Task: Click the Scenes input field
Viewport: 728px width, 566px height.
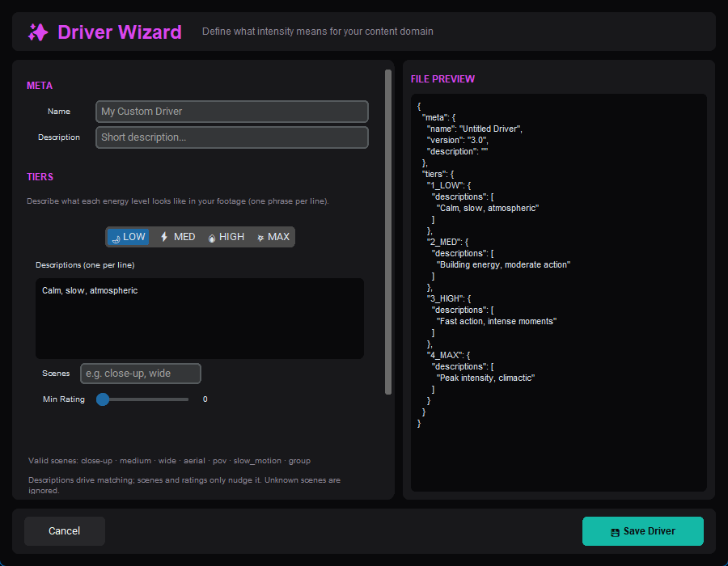Action: 141,374
